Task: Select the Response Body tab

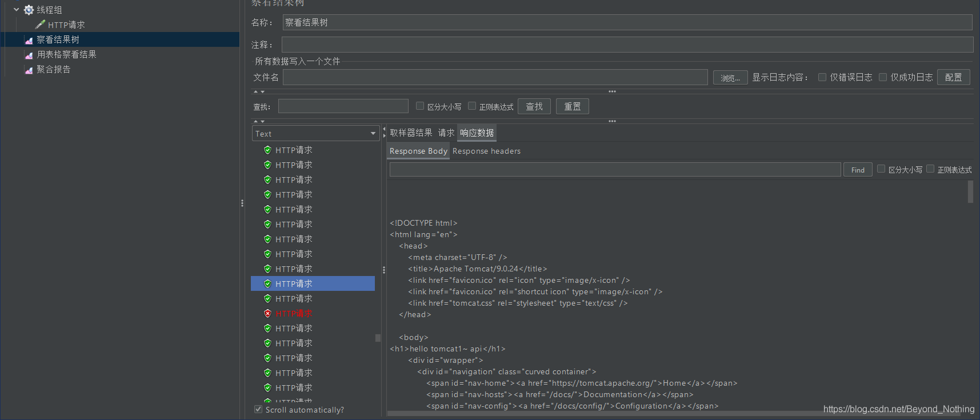Action: [x=418, y=151]
